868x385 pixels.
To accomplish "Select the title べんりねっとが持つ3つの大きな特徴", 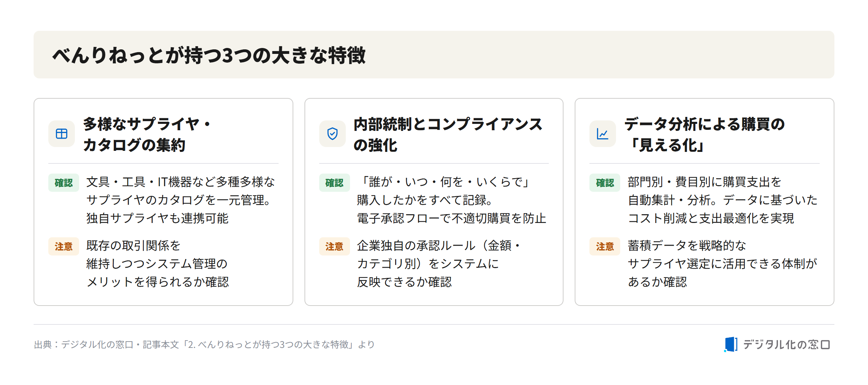I will coord(209,55).
